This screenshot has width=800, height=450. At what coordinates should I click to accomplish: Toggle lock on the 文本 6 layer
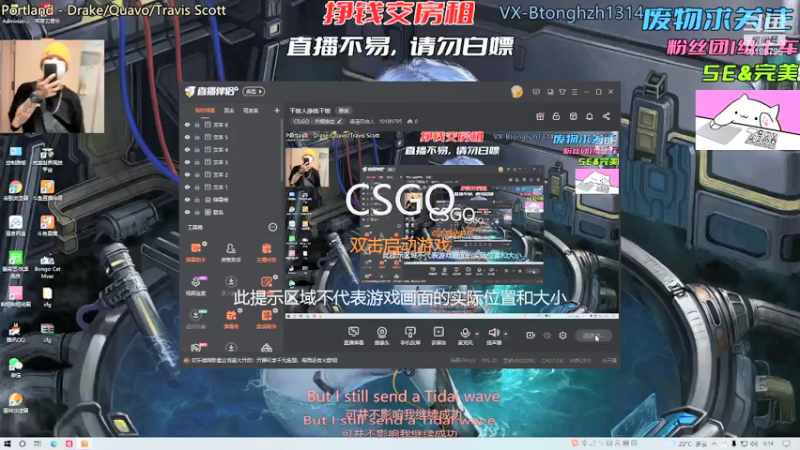tap(197, 124)
